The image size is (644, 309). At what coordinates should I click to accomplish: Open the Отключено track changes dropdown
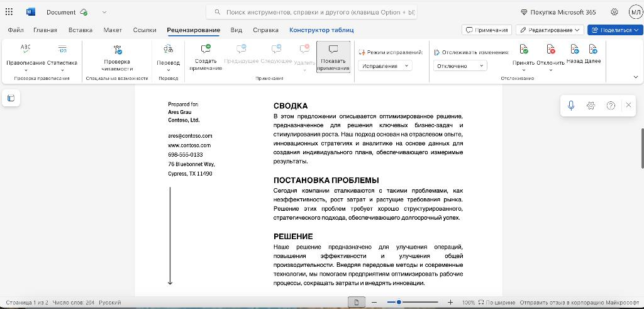pos(460,65)
